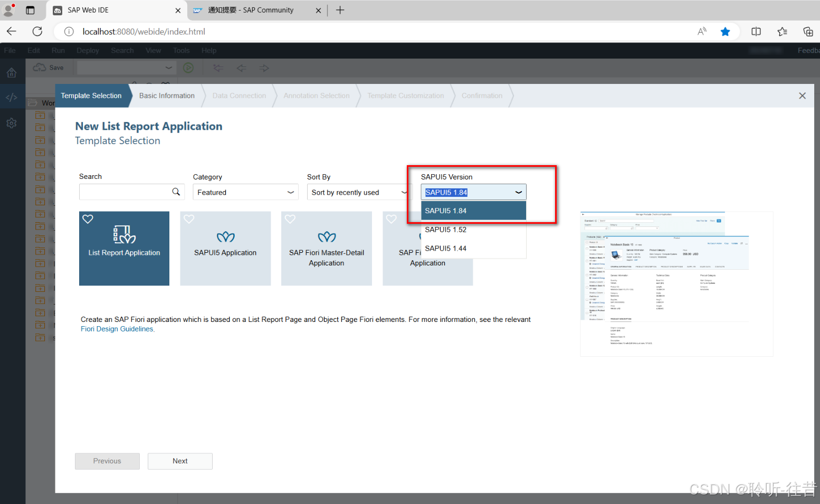The width and height of the screenshot is (820, 504).
Task: Click the navigate back arrow in toolbar
Action: (241, 68)
